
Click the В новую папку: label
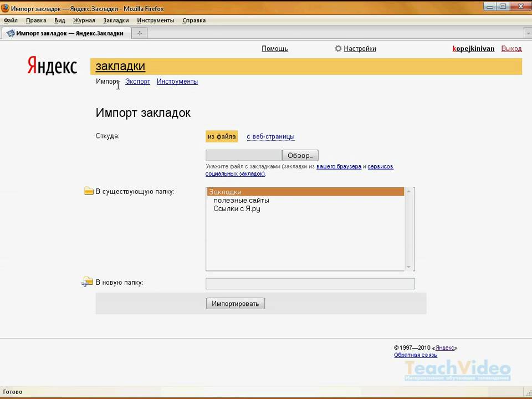click(x=120, y=283)
